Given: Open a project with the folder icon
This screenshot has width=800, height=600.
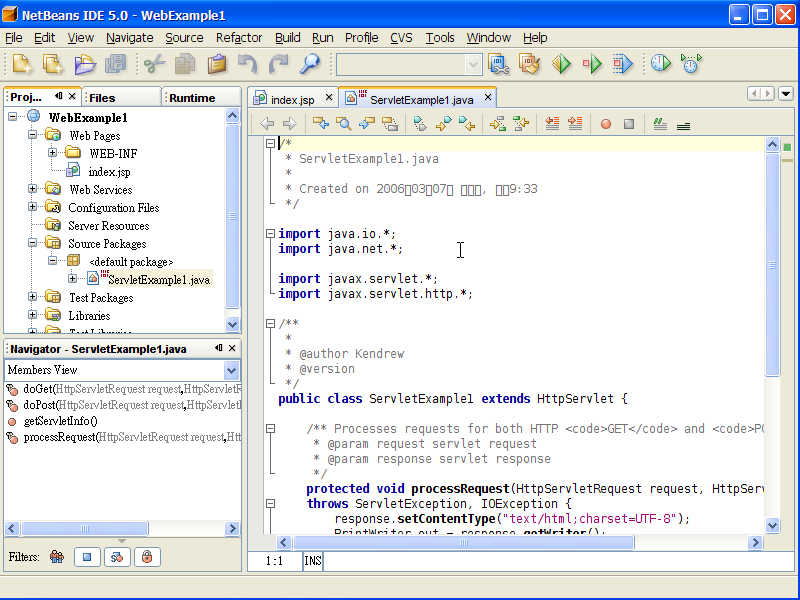Looking at the screenshot, I should pos(85,64).
